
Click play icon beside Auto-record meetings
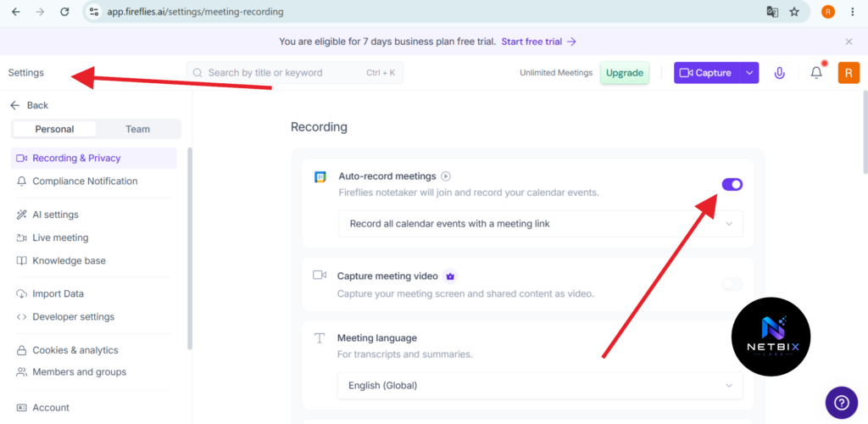(446, 176)
